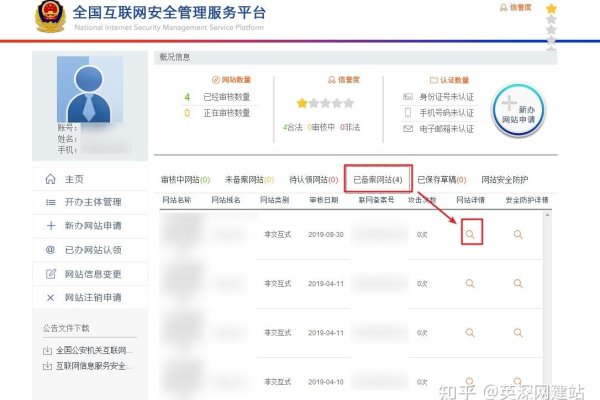This screenshot has height=400, width=600.
Task: Click the platform title 全国互联网安全管理服务平台
Action: pyautogui.click(x=169, y=13)
